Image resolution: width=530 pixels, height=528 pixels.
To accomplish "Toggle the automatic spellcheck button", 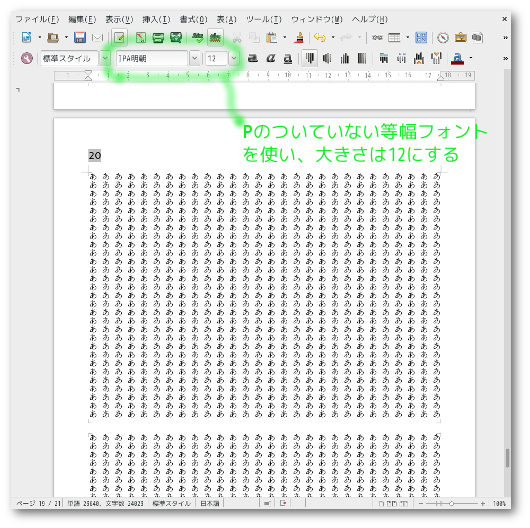I will point(215,38).
